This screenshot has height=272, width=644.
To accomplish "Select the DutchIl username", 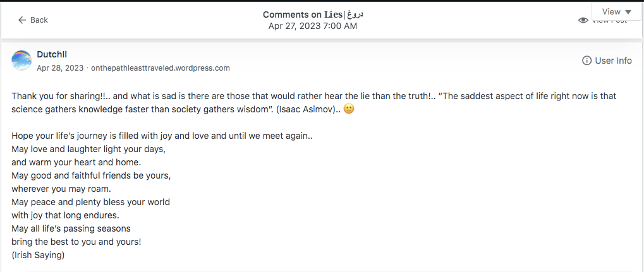I will coord(52,55).
